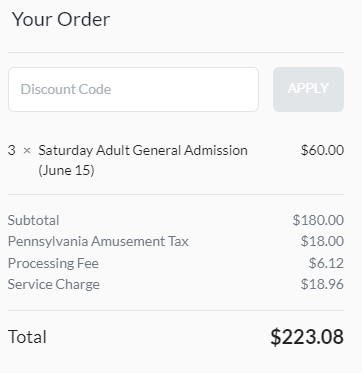Click the $60.00 ticket unit price
The height and width of the screenshot is (373, 362).
[322, 150]
